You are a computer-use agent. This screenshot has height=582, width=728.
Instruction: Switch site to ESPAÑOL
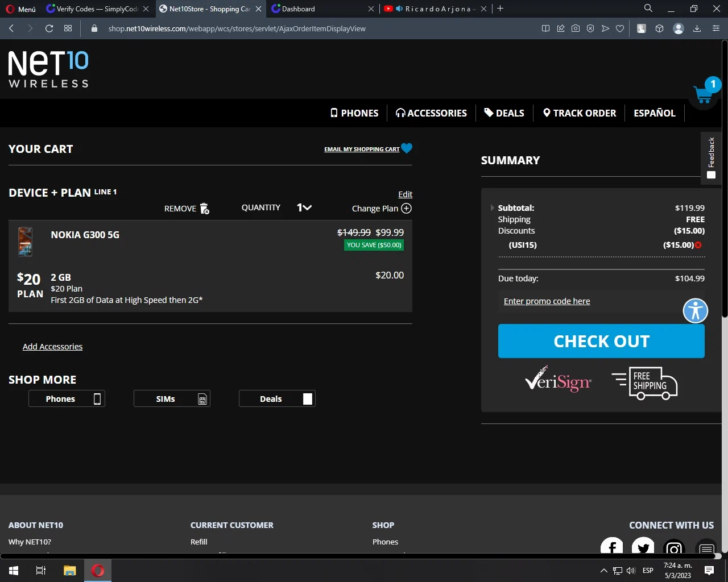[x=655, y=113]
